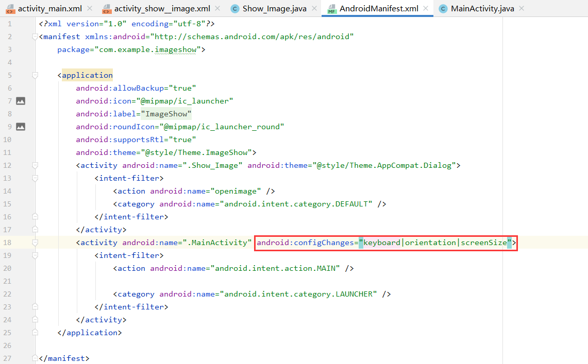
Task: Click the ".MainActivity" activity name
Action: tap(217, 242)
